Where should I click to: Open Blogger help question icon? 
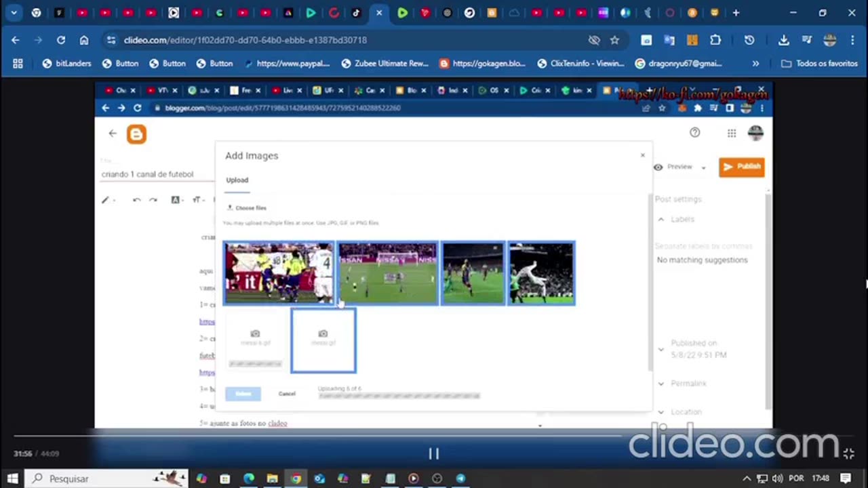[694, 133]
